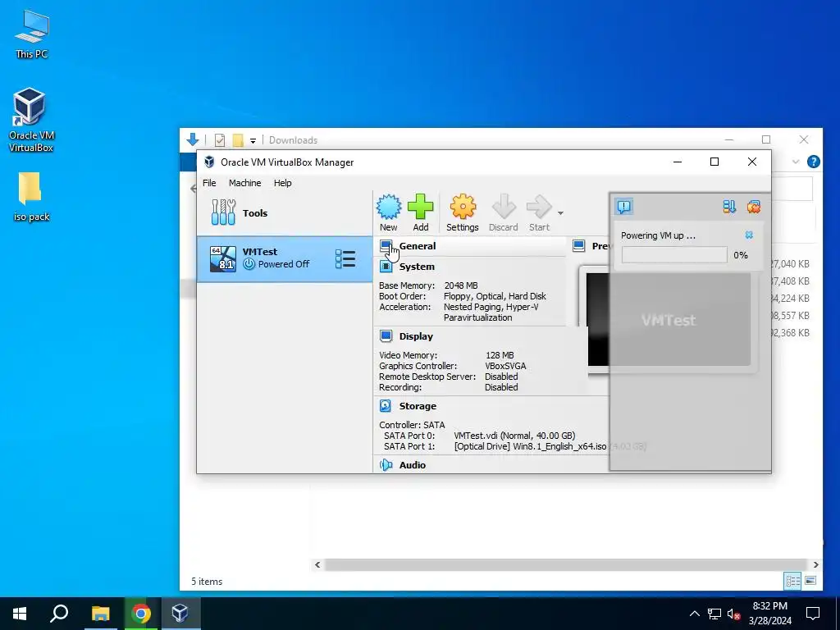
Task: Select the VMTest Windows 8.1 machine icon
Action: pyautogui.click(x=223, y=259)
